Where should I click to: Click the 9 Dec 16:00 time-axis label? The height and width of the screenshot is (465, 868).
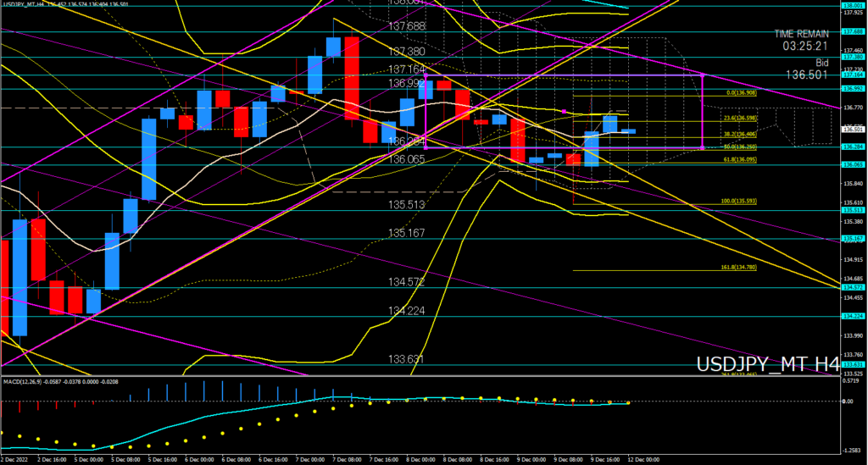[x=605, y=459]
